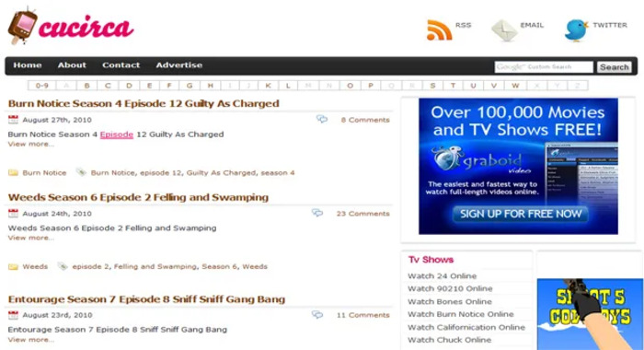Open the Weeds category link

pyautogui.click(x=35, y=266)
